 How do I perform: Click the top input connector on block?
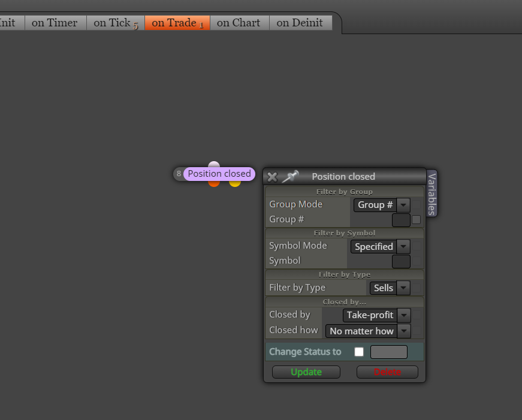214,165
